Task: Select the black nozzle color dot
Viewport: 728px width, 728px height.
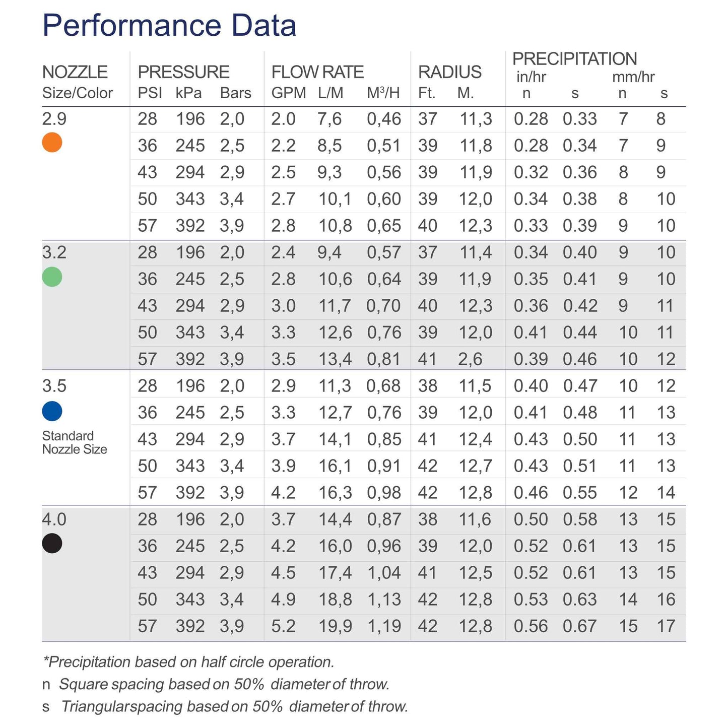Action: tap(52, 543)
